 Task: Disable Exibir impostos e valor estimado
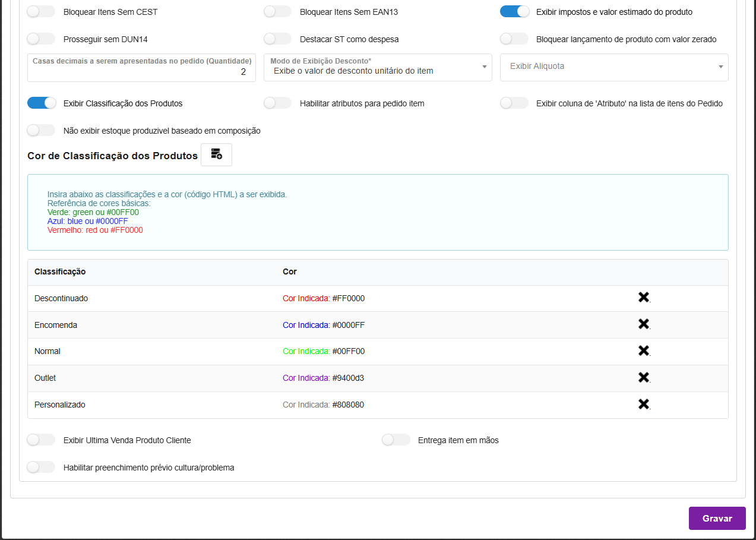pos(514,12)
